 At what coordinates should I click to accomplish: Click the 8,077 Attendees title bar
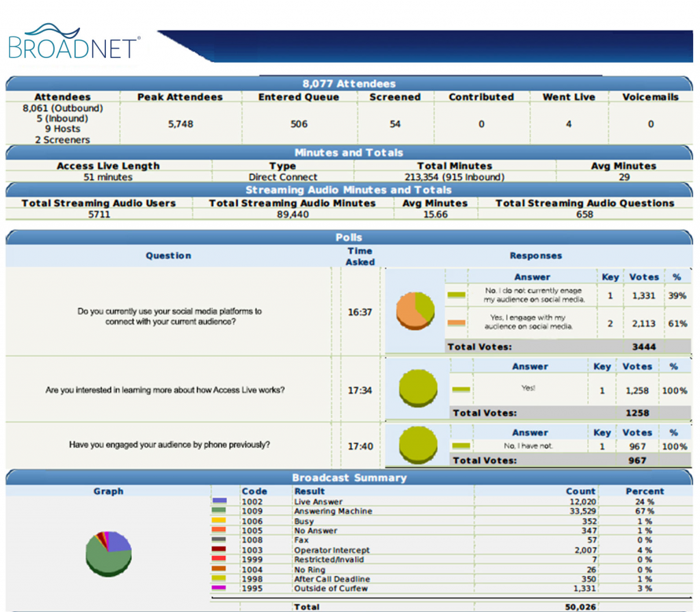pos(349,83)
